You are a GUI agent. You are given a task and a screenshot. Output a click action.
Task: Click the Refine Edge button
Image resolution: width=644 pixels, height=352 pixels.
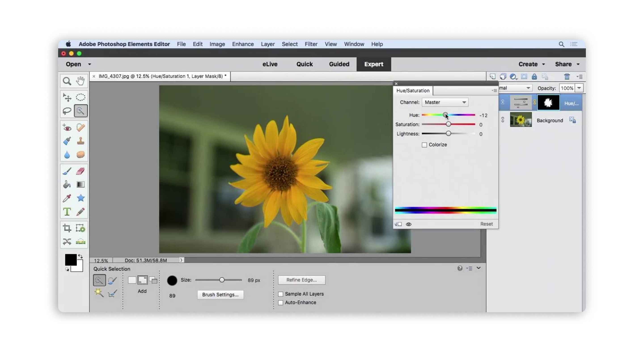(302, 280)
